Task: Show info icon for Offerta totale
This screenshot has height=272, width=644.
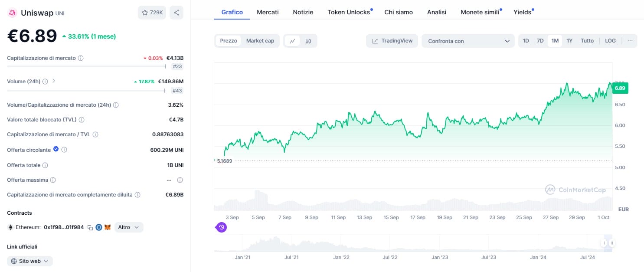Action: pyautogui.click(x=45, y=165)
